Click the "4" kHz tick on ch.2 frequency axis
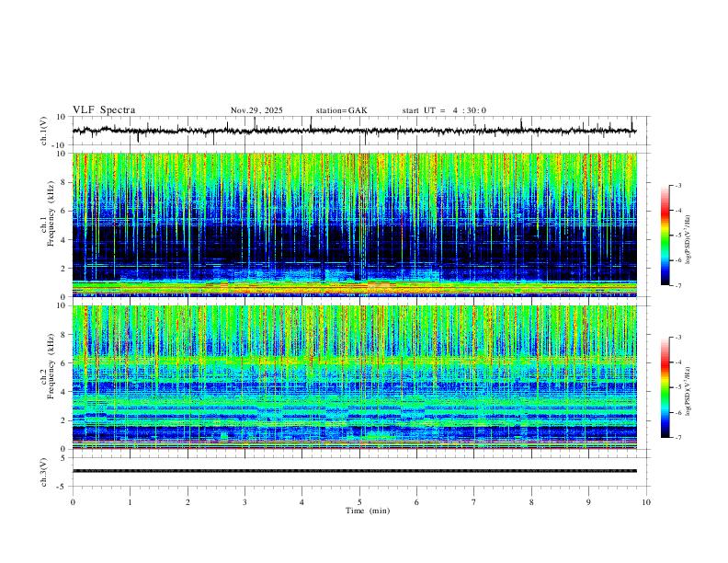This screenshot has width=728, height=563. 63,392
